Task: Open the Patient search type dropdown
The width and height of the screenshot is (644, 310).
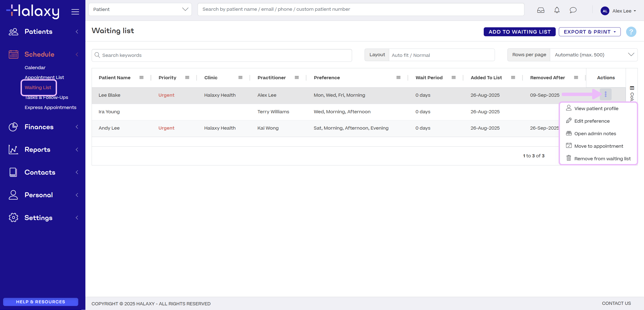Action: [x=140, y=9]
